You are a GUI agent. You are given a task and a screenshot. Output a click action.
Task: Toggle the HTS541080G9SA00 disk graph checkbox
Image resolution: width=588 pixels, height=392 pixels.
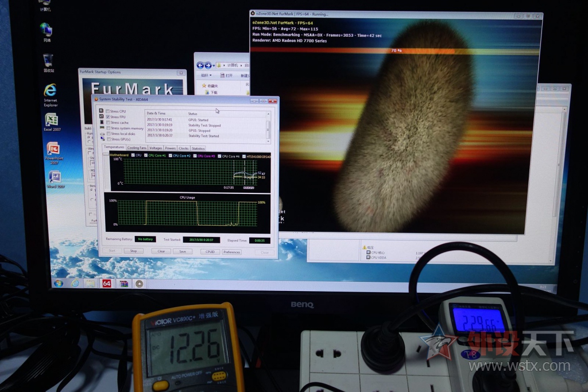click(243, 157)
